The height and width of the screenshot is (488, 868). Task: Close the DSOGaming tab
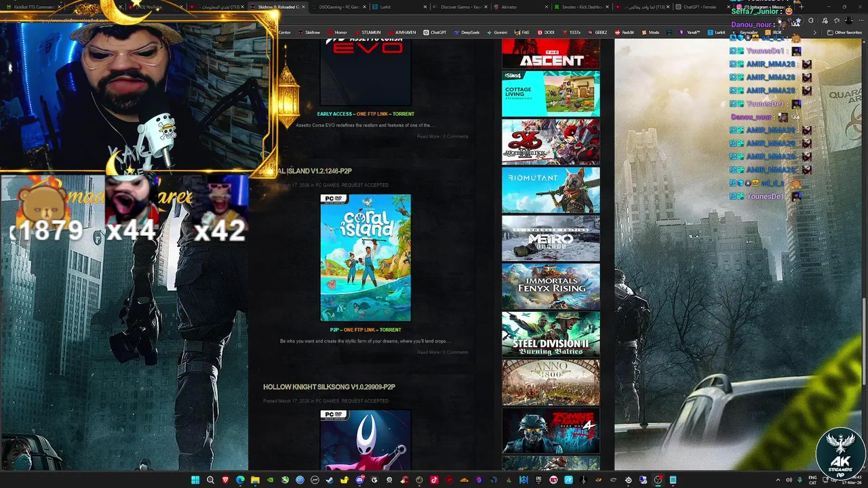click(364, 7)
